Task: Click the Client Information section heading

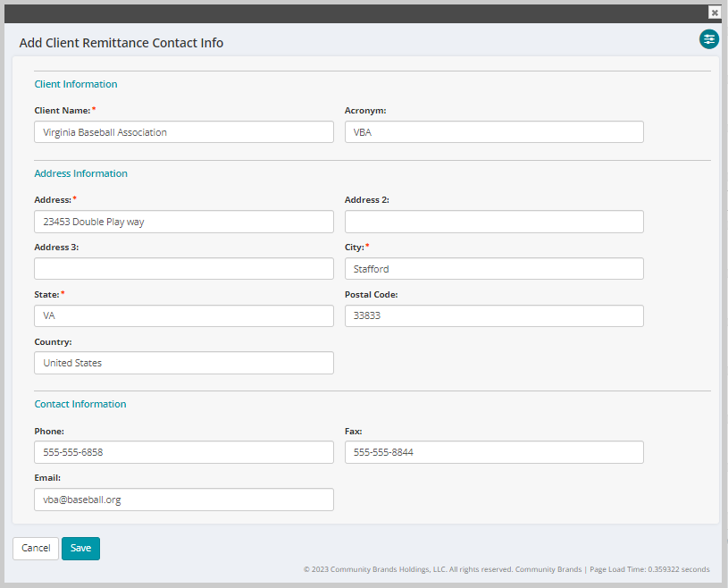Action: 75,84
